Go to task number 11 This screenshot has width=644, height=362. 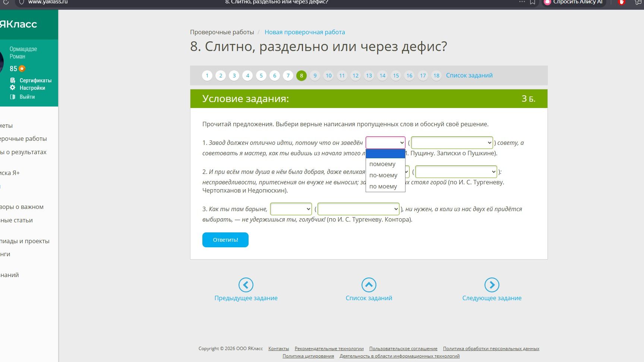click(x=342, y=76)
